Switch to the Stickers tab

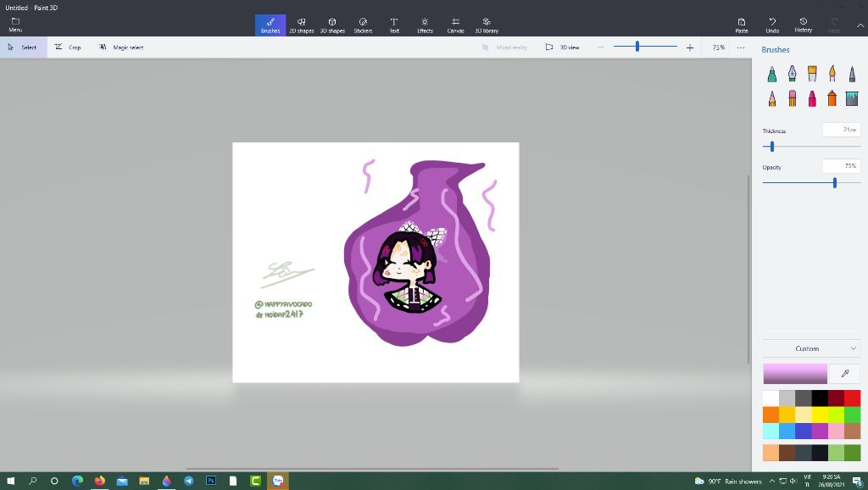click(x=363, y=25)
